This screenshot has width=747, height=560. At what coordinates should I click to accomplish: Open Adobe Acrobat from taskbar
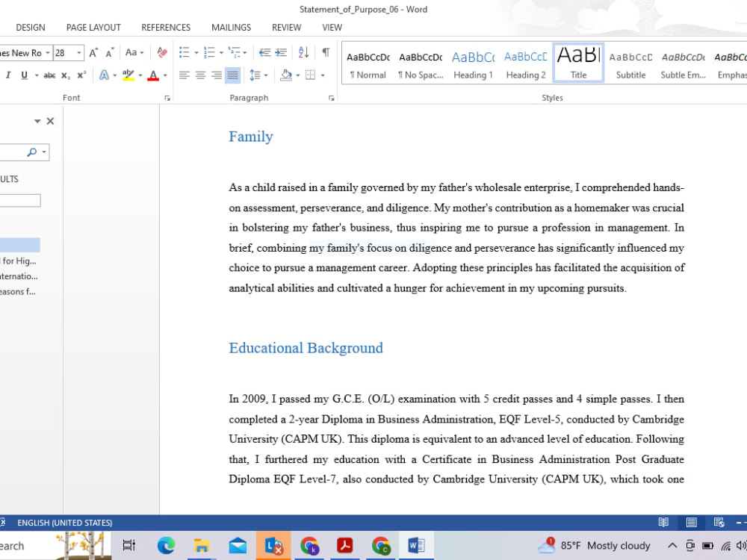(345, 546)
